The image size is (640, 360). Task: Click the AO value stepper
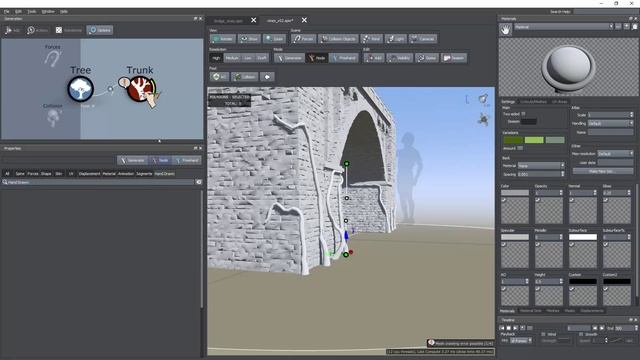click(x=527, y=281)
